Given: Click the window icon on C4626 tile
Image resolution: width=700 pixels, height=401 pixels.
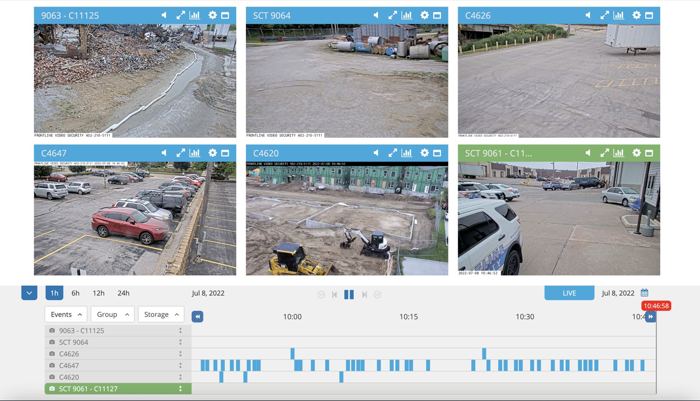Looking at the screenshot, I should click(650, 15).
